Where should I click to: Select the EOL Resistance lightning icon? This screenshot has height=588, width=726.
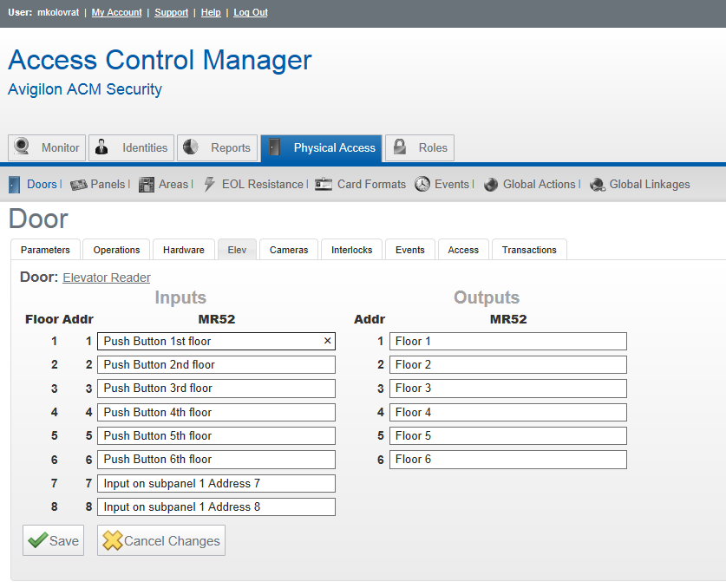208,184
